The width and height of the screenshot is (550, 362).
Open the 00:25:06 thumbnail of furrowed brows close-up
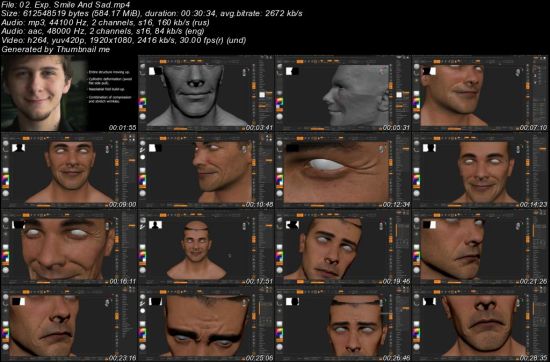click(206, 324)
